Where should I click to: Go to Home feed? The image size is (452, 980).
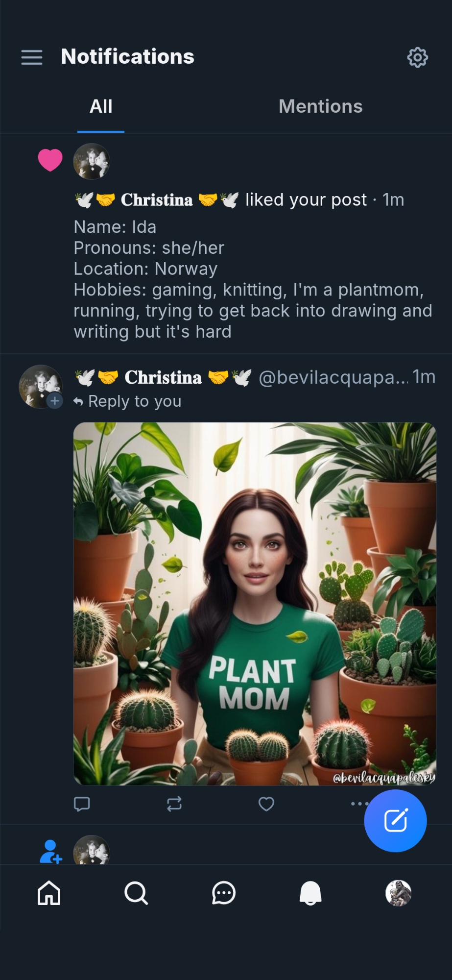[49, 893]
